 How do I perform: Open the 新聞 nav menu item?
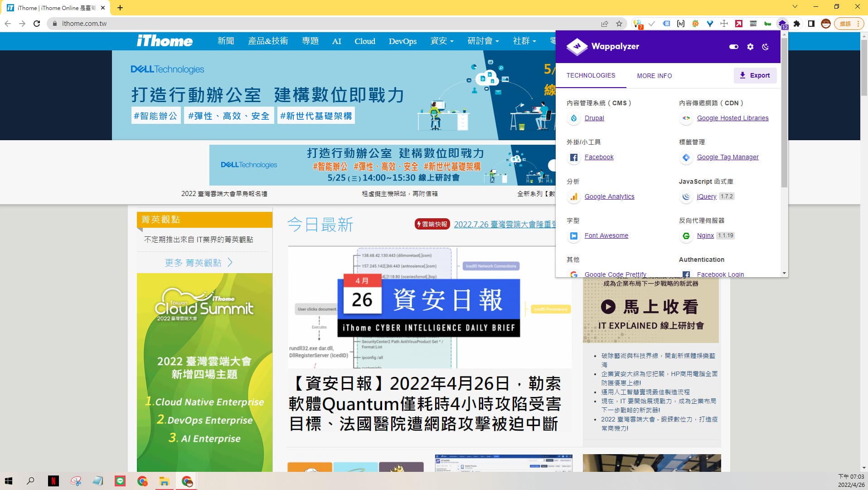(226, 41)
